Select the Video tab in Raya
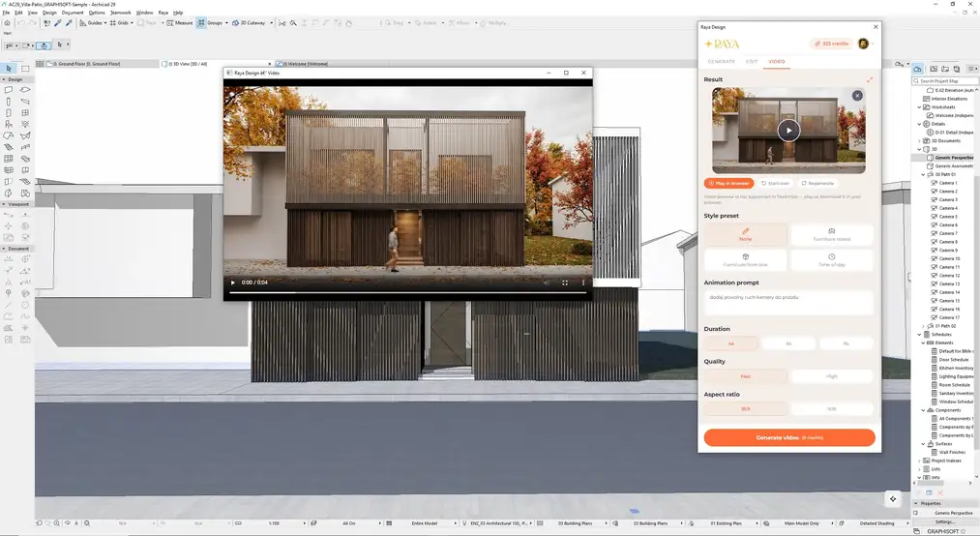Image resolution: width=980 pixels, height=536 pixels. tap(776, 61)
